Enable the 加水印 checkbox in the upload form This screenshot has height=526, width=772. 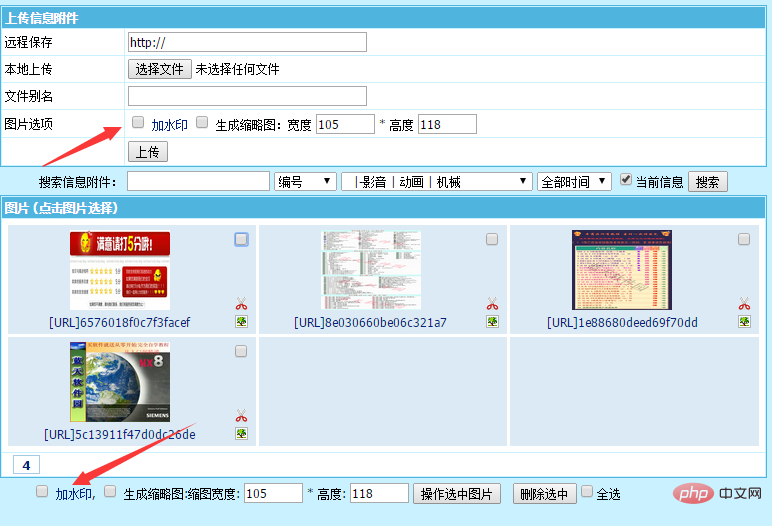point(138,123)
